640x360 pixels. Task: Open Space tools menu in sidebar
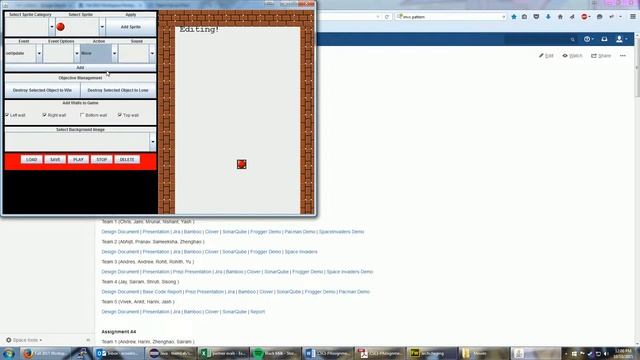coord(24,340)
